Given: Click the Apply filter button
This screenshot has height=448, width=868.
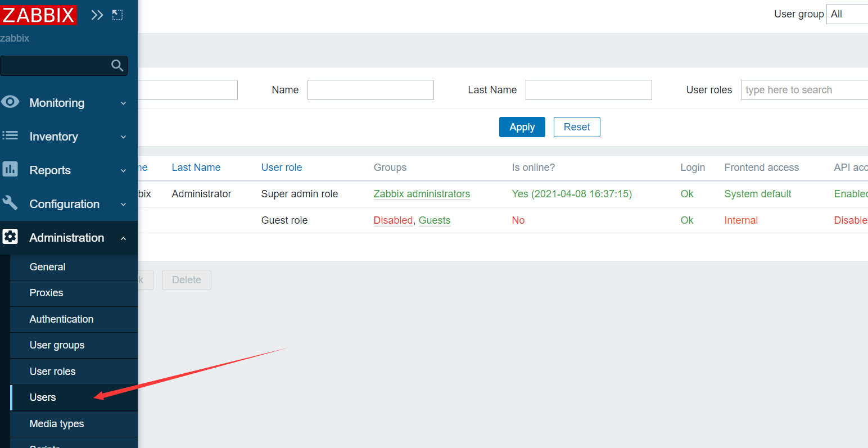Looking at the screenshot, I should coord(522,127).
